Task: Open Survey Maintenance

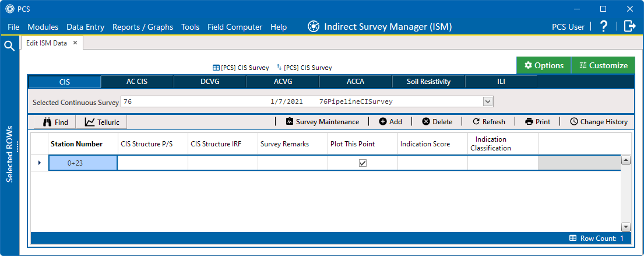Action: (322, 122)
